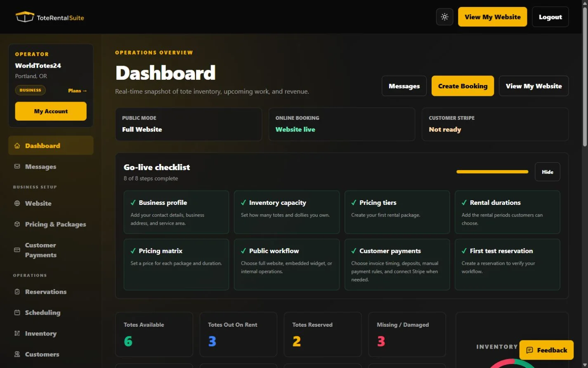Click the Pricing & Packages box icon
Viewport: 588px width, 368px height.
17,224
